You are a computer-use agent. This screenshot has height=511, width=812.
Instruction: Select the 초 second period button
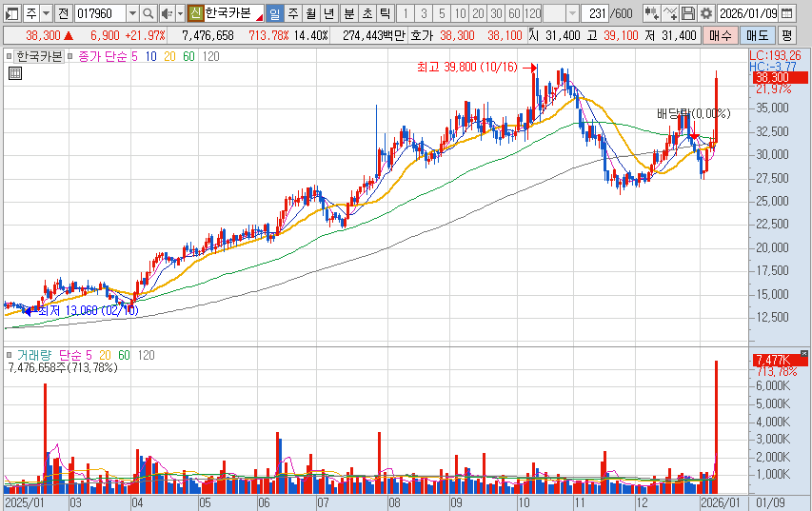(x=367, y=13)
